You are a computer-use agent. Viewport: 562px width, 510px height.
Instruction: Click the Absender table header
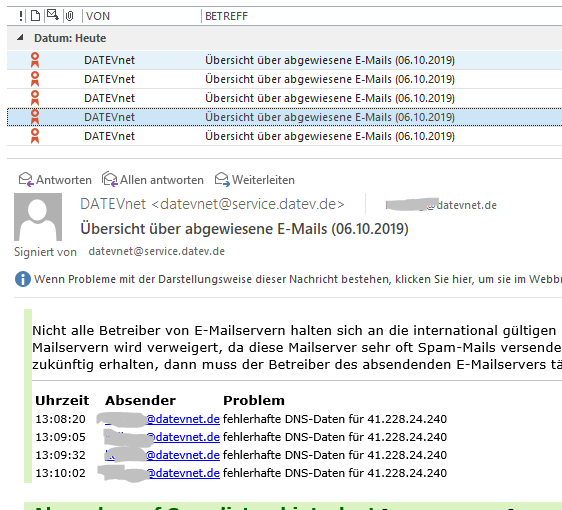point(140,400)
